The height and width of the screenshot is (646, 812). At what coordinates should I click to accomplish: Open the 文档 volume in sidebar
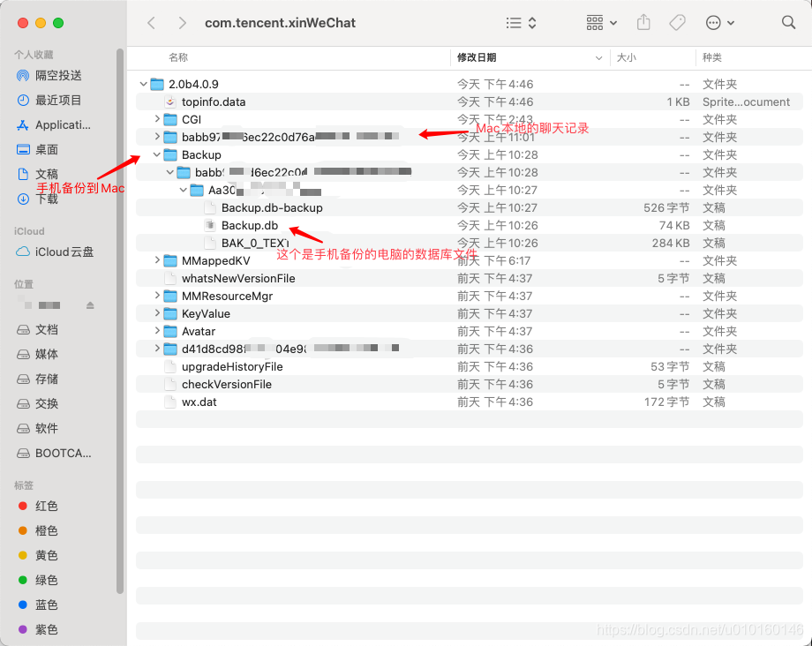[37, 330]
